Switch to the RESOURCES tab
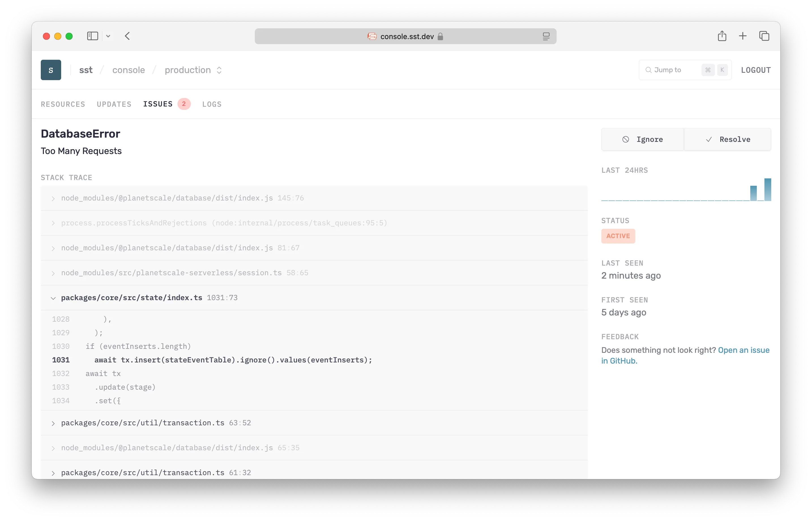 (x=63, y=104)
